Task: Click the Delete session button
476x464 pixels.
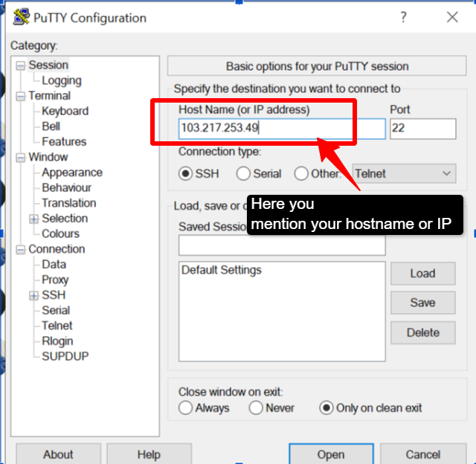Action: pyautogui.click(x=423, y=332)
